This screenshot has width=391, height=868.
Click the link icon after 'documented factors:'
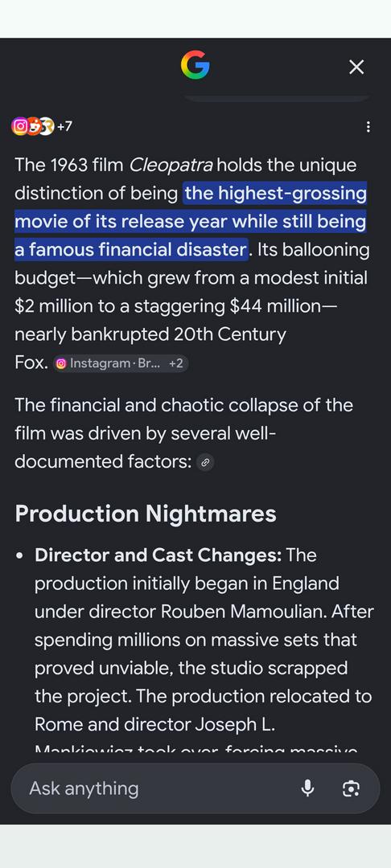click(x=205, y=462)
